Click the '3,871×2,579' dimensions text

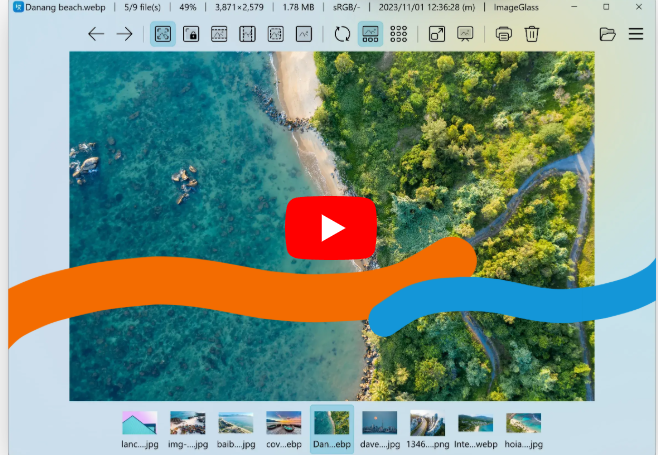tap(239, 7)
